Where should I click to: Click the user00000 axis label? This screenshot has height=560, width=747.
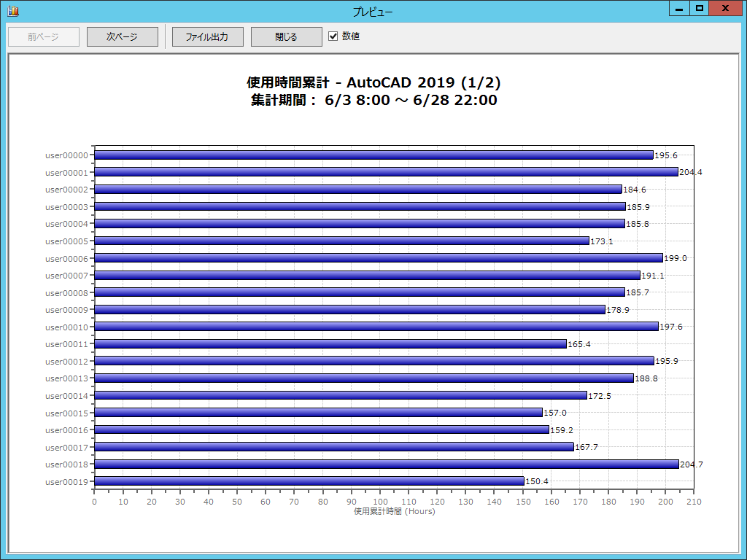tap(66, 155)
